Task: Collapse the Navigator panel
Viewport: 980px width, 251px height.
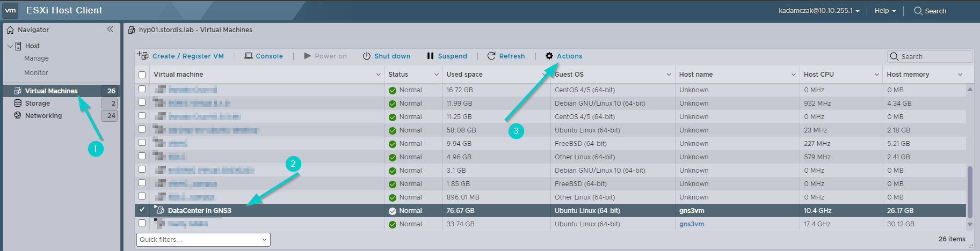Action: (110, 29)
